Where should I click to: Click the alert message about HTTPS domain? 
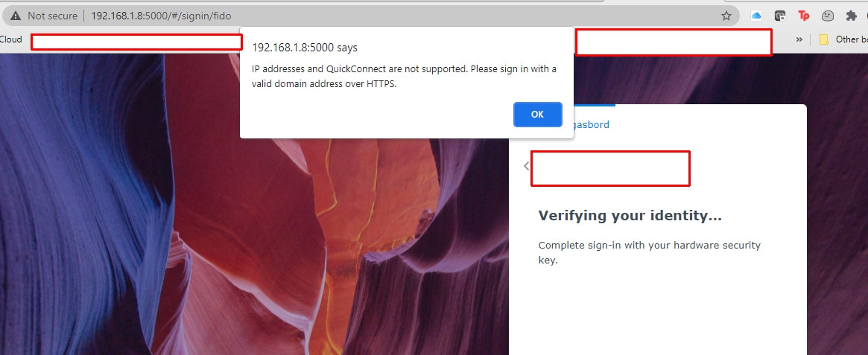tap(404, 77)
